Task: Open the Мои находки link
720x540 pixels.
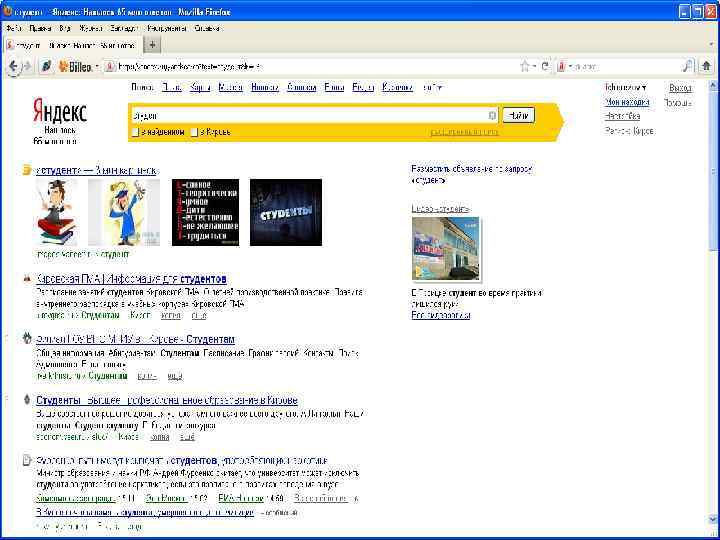Action: click(x=627, y=102)
